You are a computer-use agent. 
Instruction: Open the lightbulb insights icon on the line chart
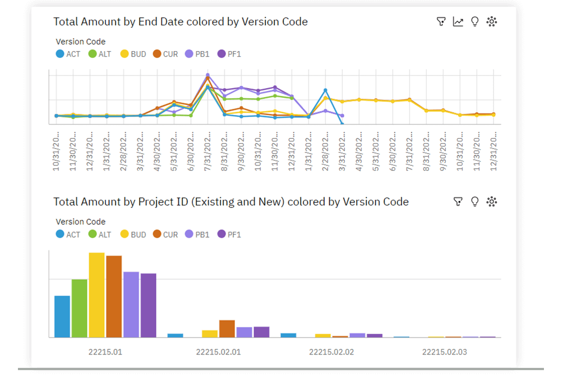[x=475, y=22]
